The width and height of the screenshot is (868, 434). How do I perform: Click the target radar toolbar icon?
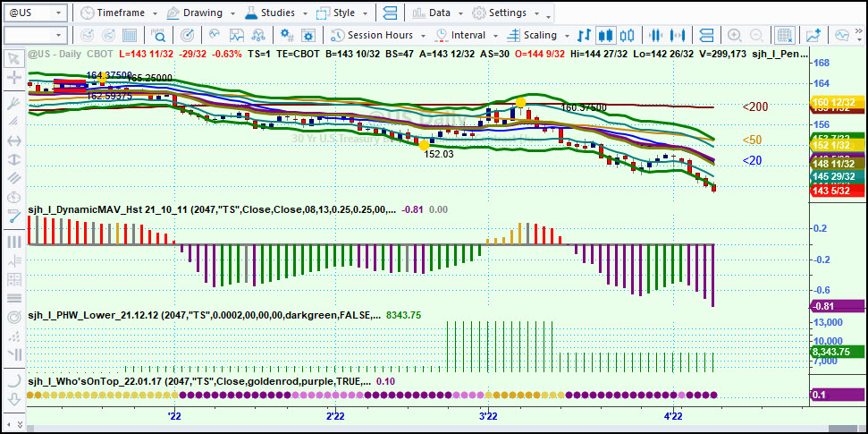click(x=187, y=36)
